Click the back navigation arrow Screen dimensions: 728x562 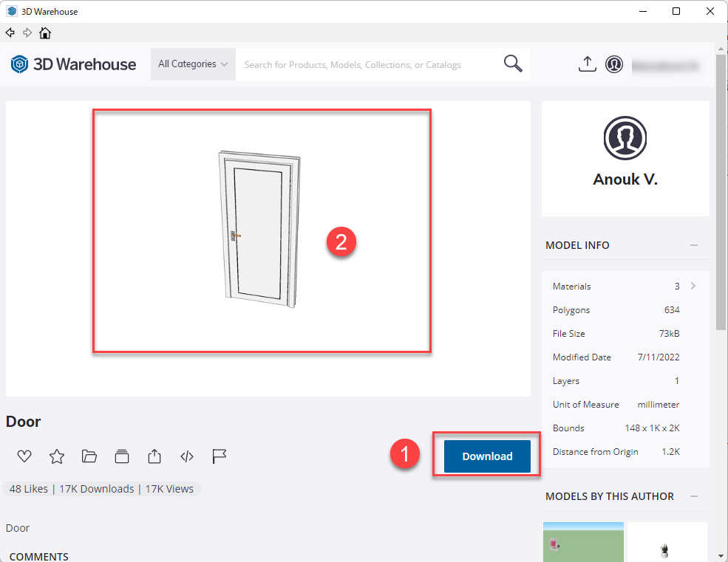[10, 32]
